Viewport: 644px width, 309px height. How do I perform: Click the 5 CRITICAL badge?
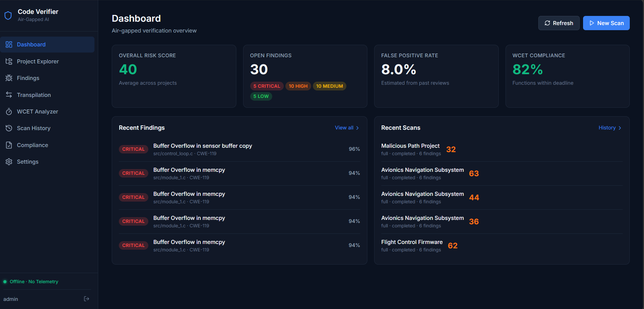267,86
